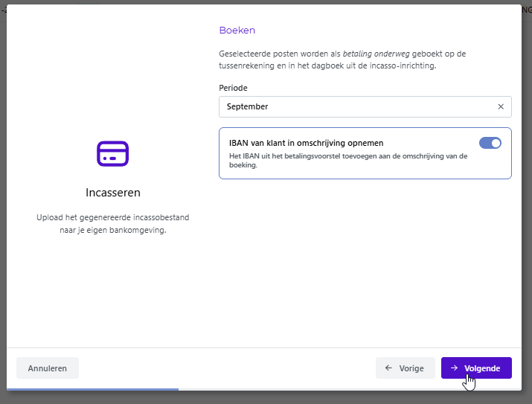
Task: Click the 'Geselecteerde posten worden' explanation paragraph
Action: [342, 60]
